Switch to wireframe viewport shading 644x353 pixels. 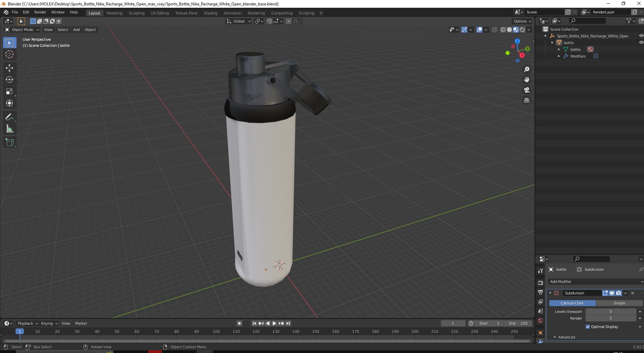[503, 30]
